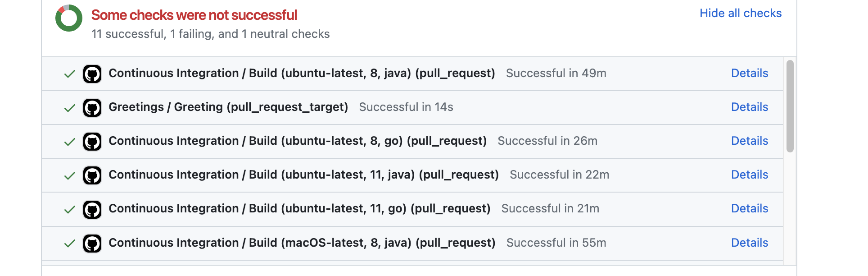Click the GitHub logo beside macOS-latest 8 java build
Screen dimensions: 868x276
pyautogui.click(x=92, y=243)
